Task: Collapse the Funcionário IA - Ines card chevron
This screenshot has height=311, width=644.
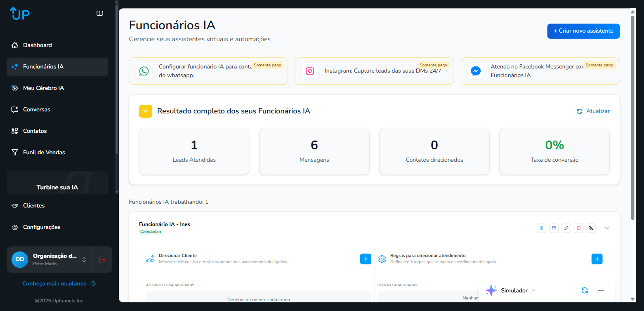Action: pos(607,228)
